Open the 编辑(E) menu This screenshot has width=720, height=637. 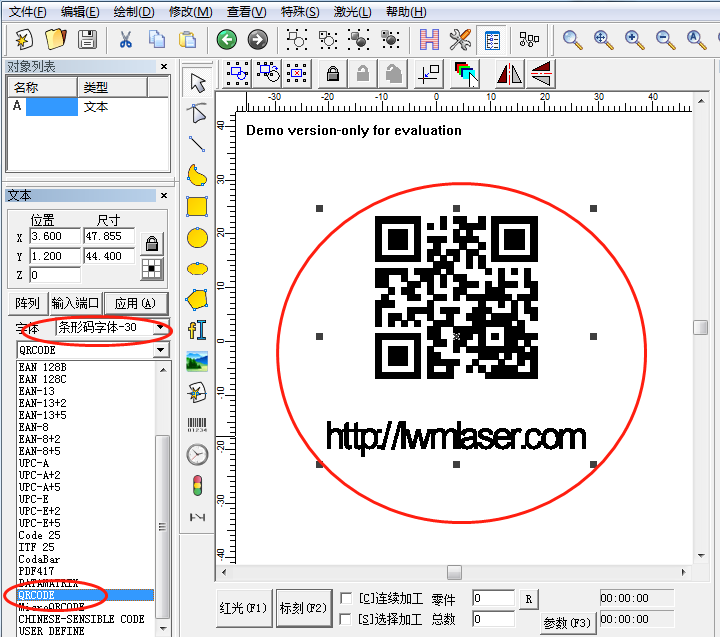point(80,11)
